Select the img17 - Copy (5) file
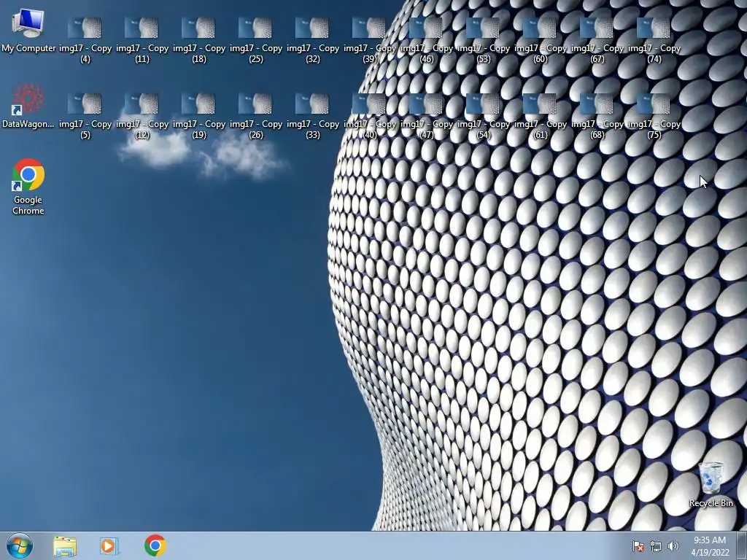The height and width of the screenshot is (560, 747). click(x=85, y=116)
